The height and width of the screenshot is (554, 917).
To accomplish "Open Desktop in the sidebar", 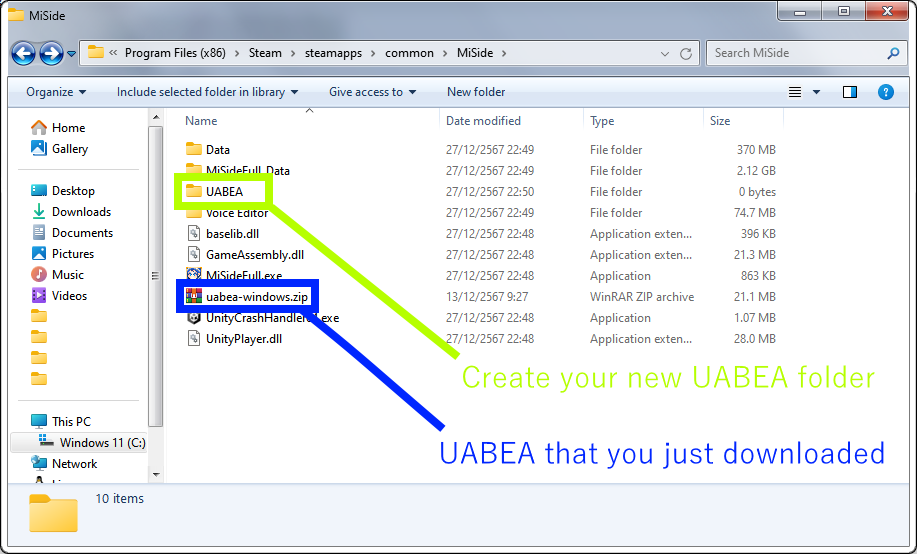I will [63, 191].
